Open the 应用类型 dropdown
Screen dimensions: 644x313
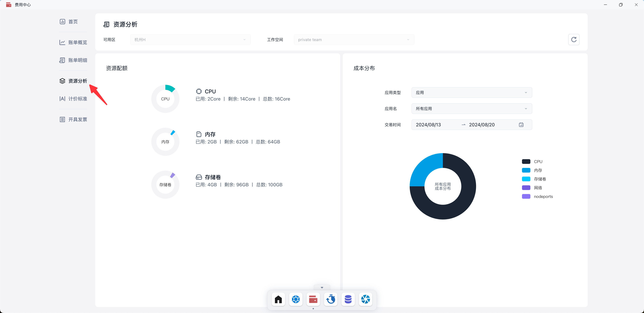(472, 93)
